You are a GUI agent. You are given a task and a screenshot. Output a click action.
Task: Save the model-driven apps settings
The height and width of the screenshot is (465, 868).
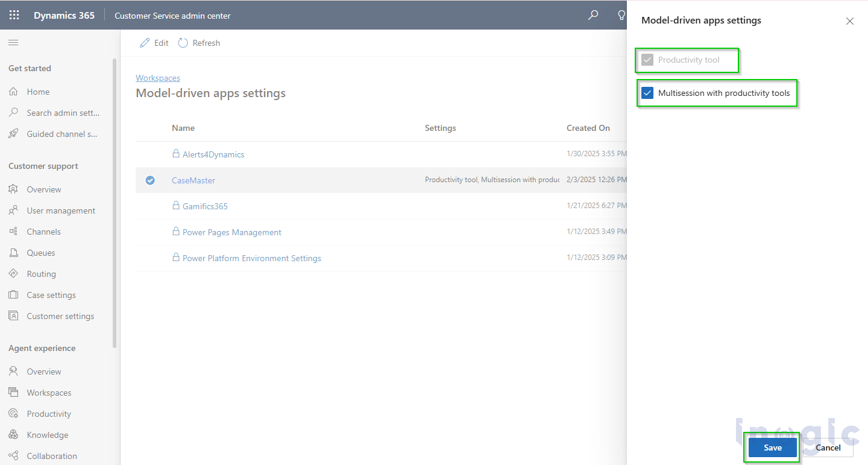tap(773, 448)
